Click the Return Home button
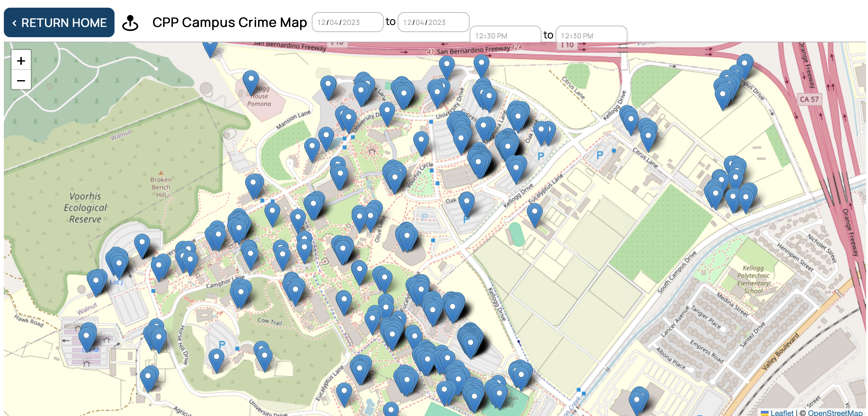Viewport: 868px width, 416px height. 59,22
